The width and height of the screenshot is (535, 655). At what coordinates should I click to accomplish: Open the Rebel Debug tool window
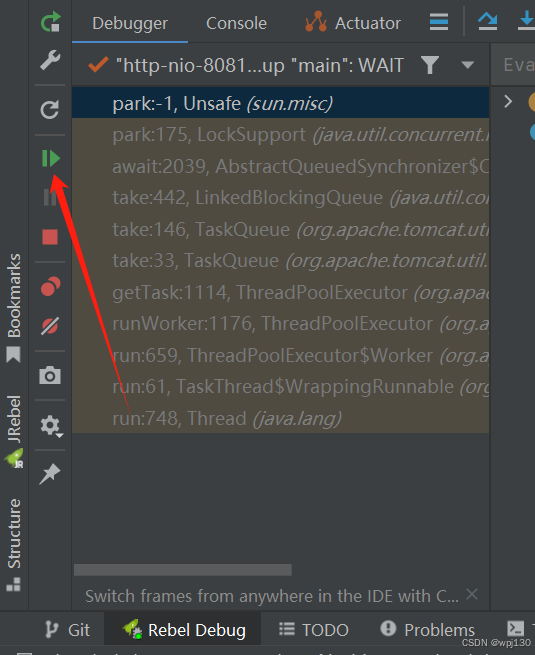coord(183,630)
